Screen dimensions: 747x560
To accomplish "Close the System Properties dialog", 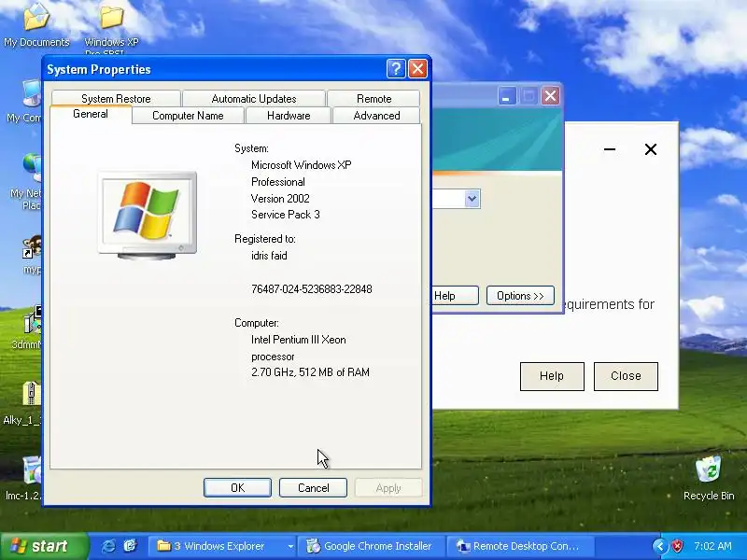I will click(417, 69).
